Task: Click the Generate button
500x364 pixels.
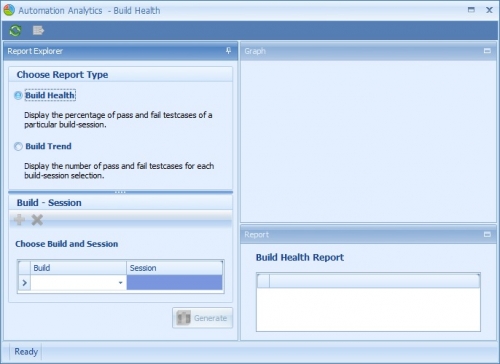Action: (203, 318)
